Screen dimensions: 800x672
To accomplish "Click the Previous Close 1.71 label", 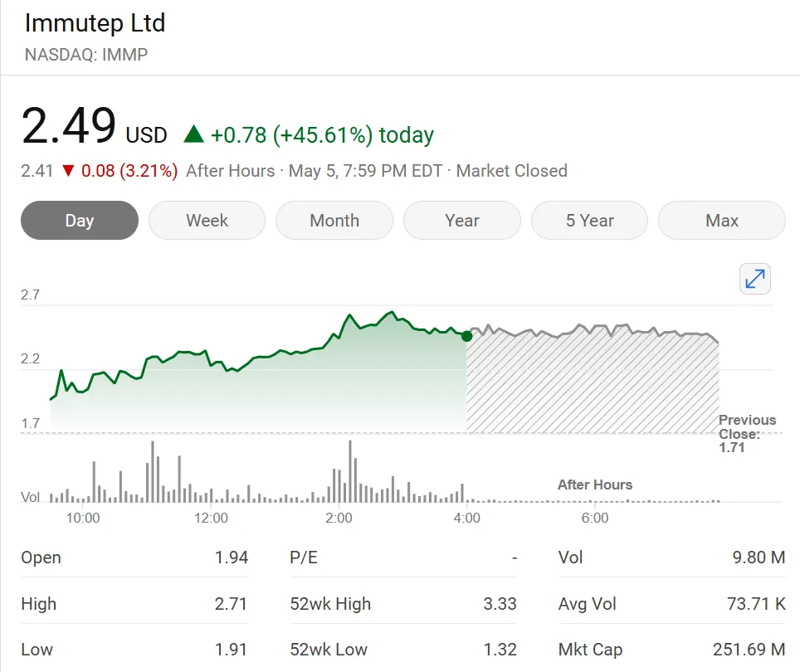I will [x=746, y=434].
